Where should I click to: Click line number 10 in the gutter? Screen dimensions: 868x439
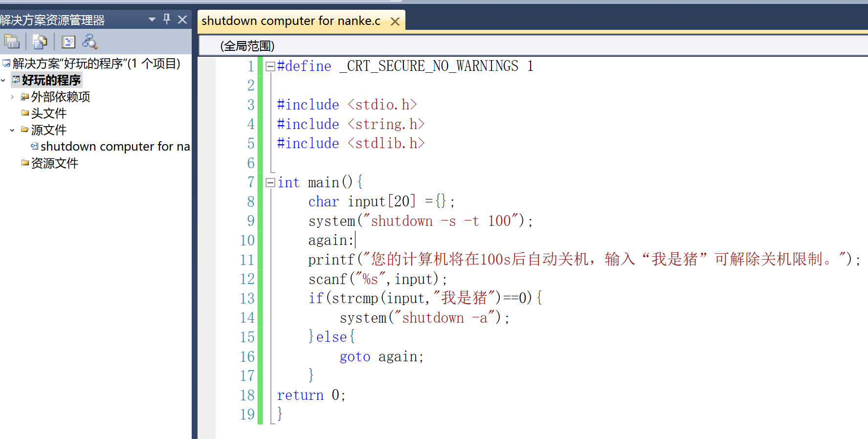[247, 241]
